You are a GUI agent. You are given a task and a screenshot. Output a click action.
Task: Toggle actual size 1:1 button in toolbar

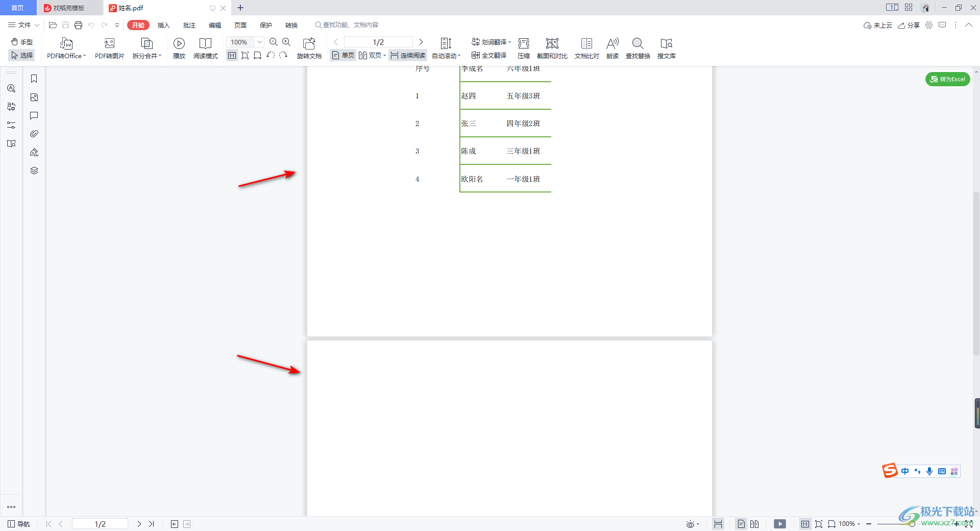pos(232,55)
